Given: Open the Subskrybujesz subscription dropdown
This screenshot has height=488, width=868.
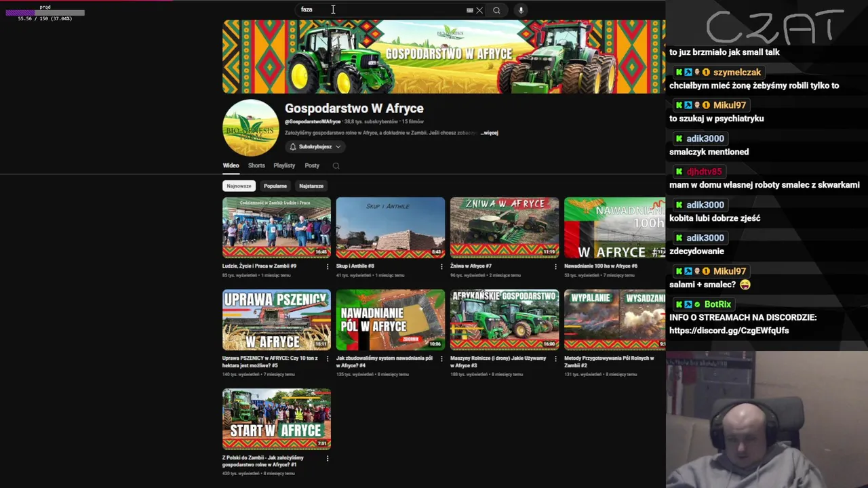Looking at the screenshot, I should coord(315,146).
